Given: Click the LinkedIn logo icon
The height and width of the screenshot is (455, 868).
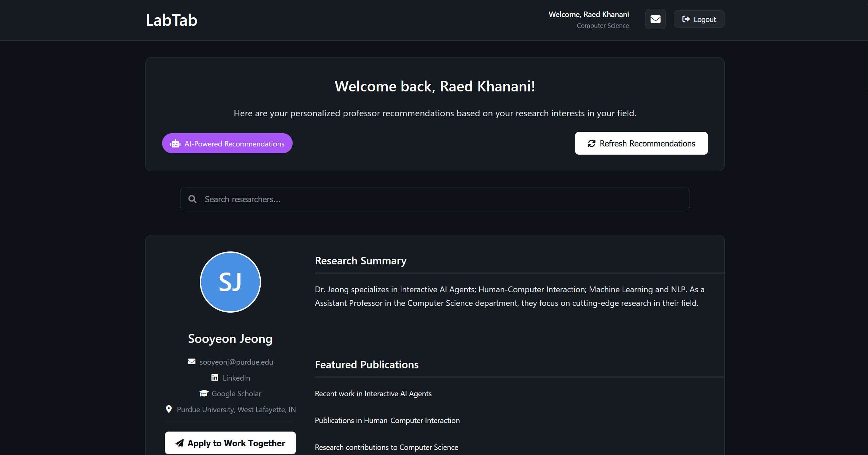Looking at the screenshot, I should click(x=215, y=378).
